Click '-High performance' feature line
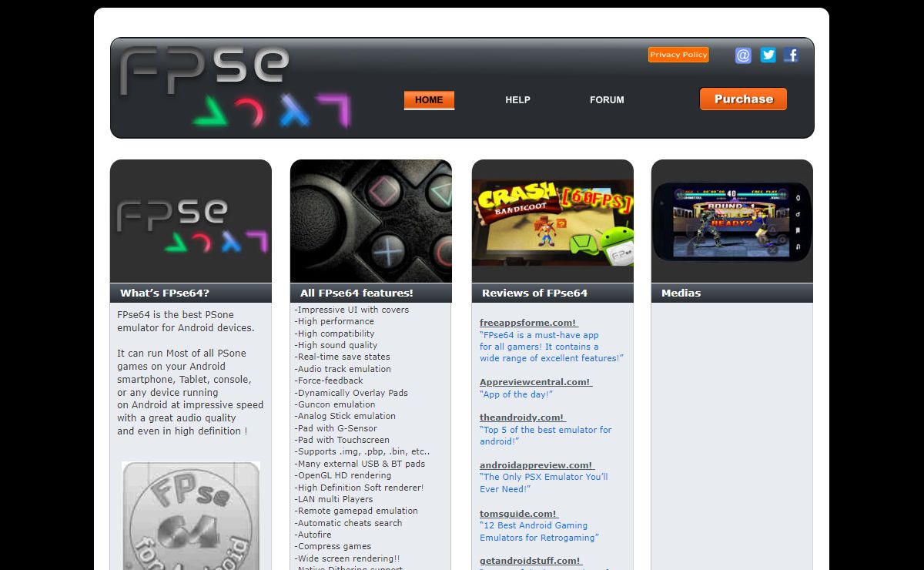The image size is (924, 570). point(334,321)
